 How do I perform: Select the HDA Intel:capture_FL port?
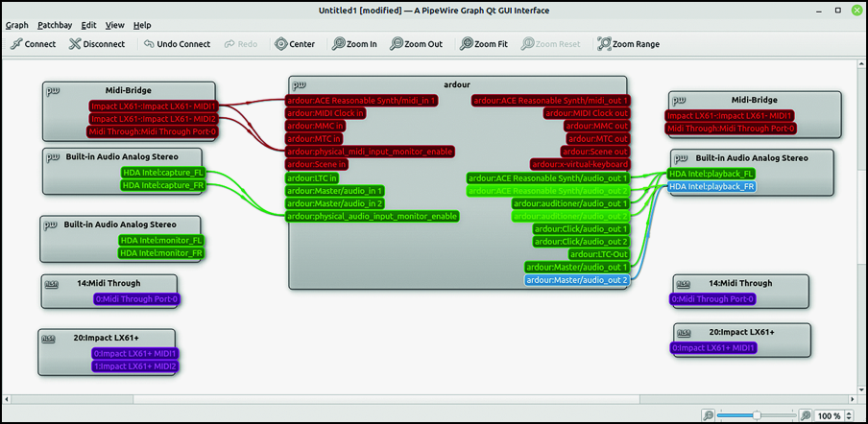(163, 173)
